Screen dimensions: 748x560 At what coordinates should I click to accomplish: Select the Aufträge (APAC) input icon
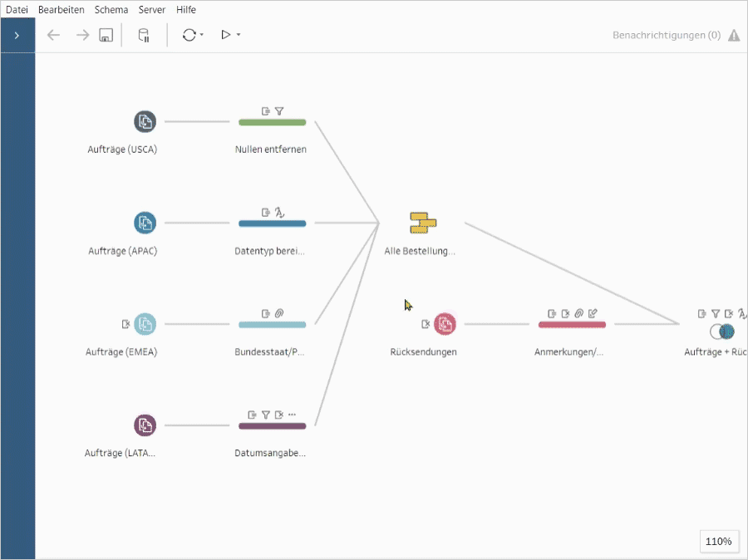pos(145,223)
